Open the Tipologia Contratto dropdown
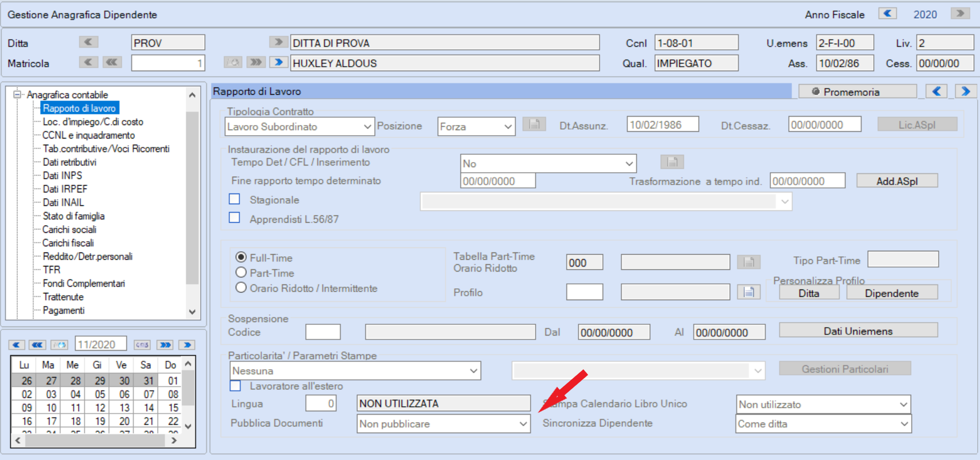The image size is (980, 460). 300,126
